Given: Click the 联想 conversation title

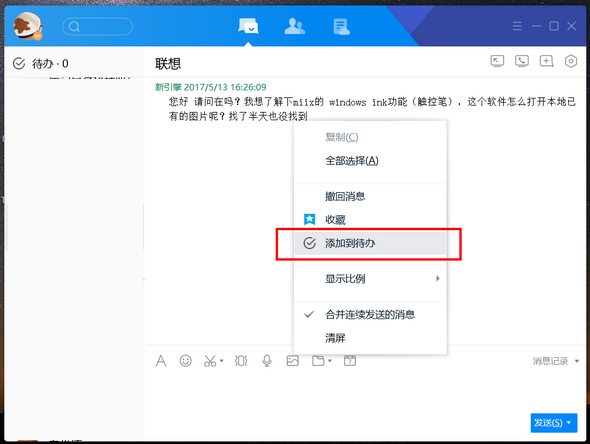Looking at the screenshot, I should (x=168, y=64).
